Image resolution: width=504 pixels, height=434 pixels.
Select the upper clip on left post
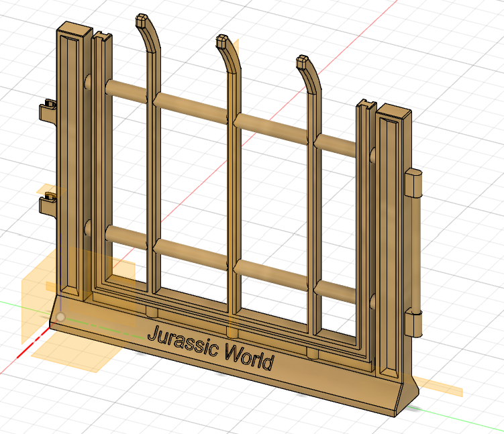pyautogui.click(x=48, y=111)
